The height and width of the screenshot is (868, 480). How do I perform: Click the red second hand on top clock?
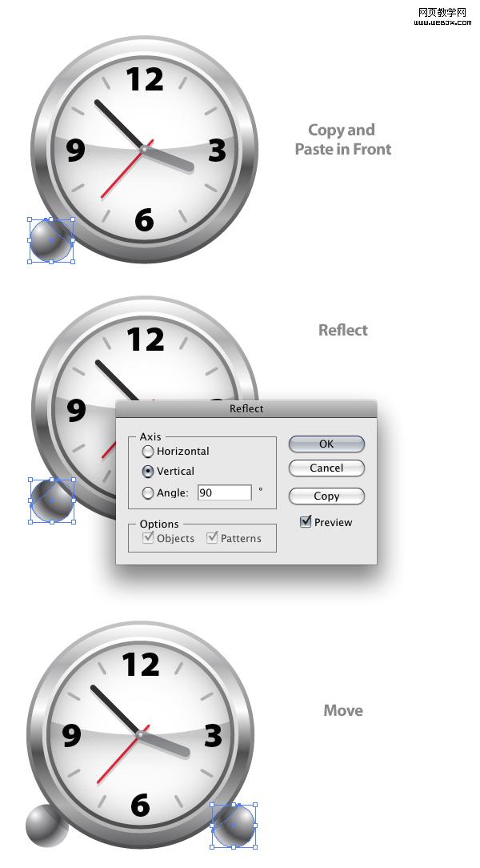point(125,171)
